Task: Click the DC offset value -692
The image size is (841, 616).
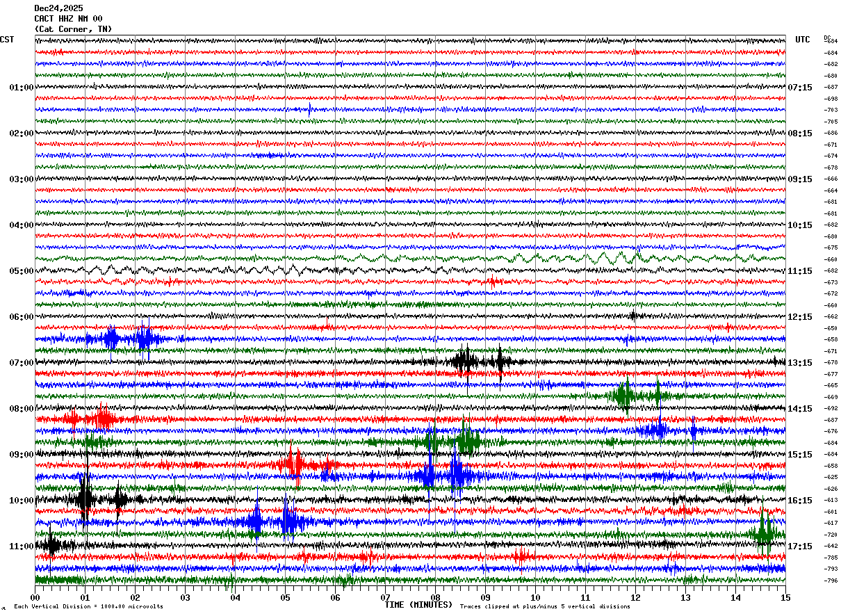Action: point(831,408)
